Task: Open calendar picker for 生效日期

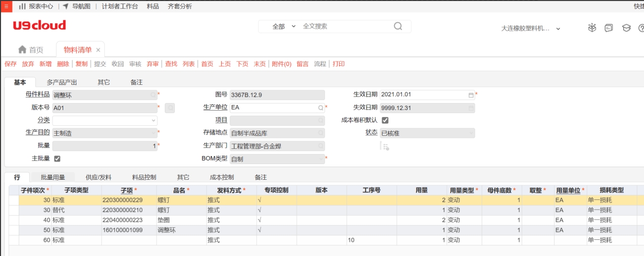Action: (x=471, y=94)
